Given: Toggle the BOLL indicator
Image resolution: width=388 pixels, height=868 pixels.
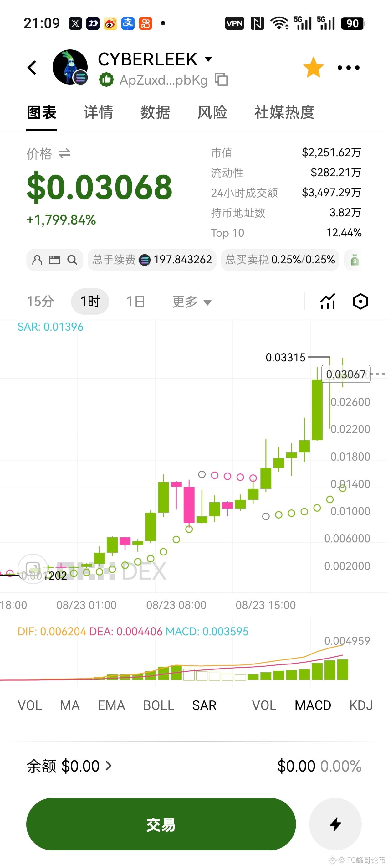Looking at the screenshot, I should [x=159, y=705].
